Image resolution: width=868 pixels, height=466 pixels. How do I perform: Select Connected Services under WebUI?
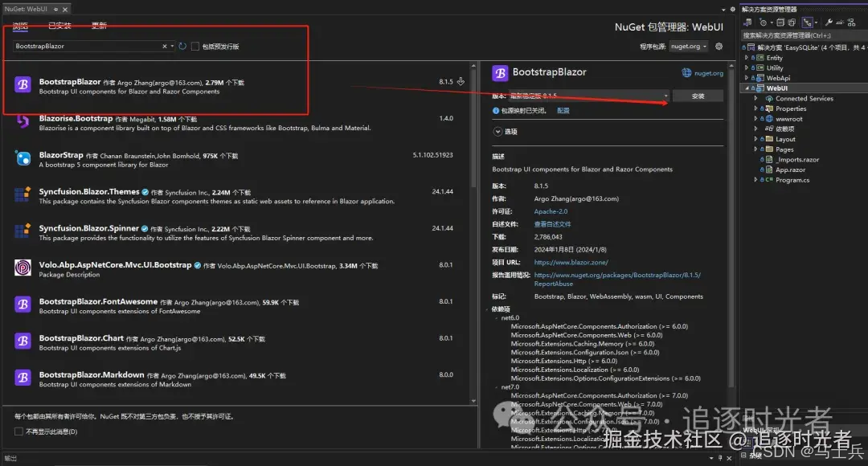[804, 99]
